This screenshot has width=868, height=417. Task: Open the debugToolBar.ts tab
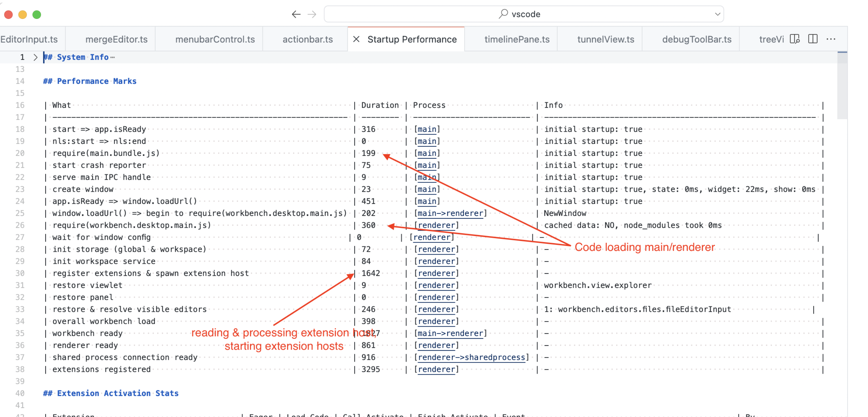click(x=696, y=39)
